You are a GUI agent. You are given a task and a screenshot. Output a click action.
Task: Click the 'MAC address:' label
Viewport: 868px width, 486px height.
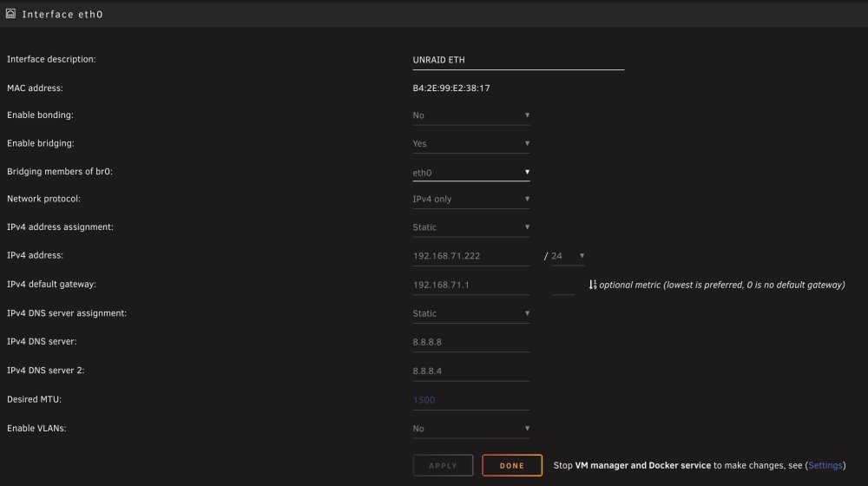(35, 88)
